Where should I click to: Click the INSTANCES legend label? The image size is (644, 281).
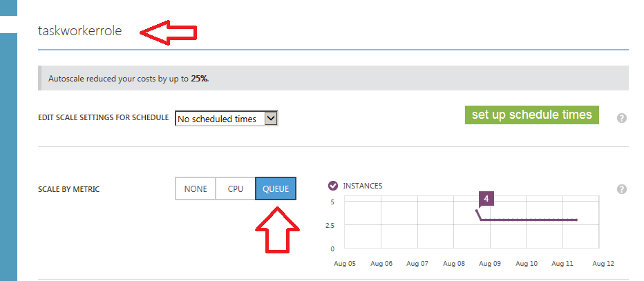point(362,186)
